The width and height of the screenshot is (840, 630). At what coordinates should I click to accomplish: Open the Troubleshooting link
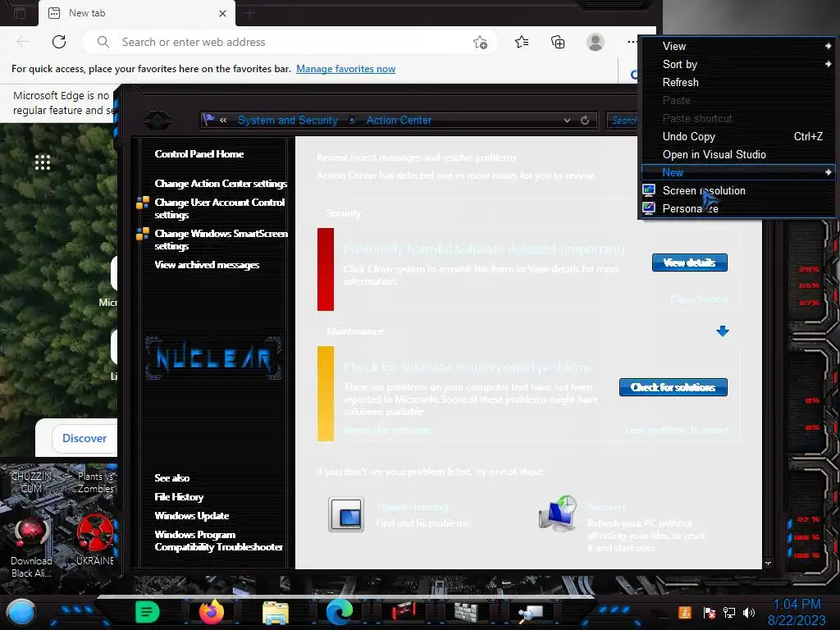412,507
